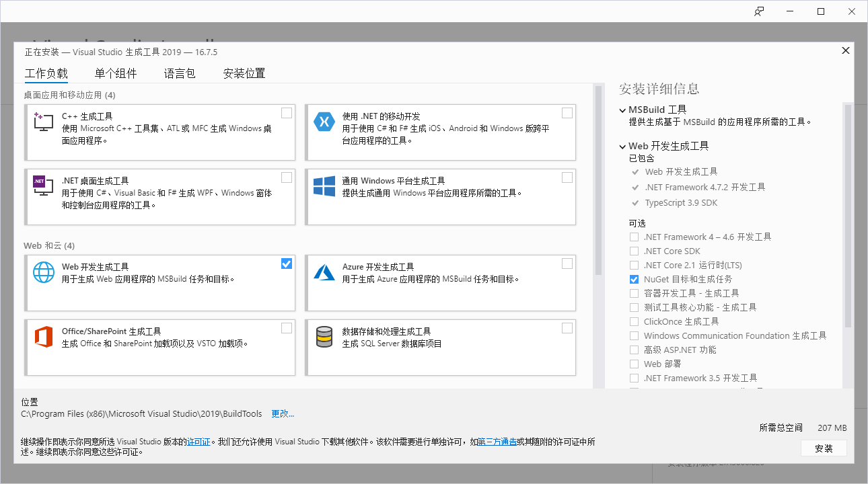Enable .NET Framework 4 – 4.6 开发工具 option
868x484 pixels.
pos(634,237)
